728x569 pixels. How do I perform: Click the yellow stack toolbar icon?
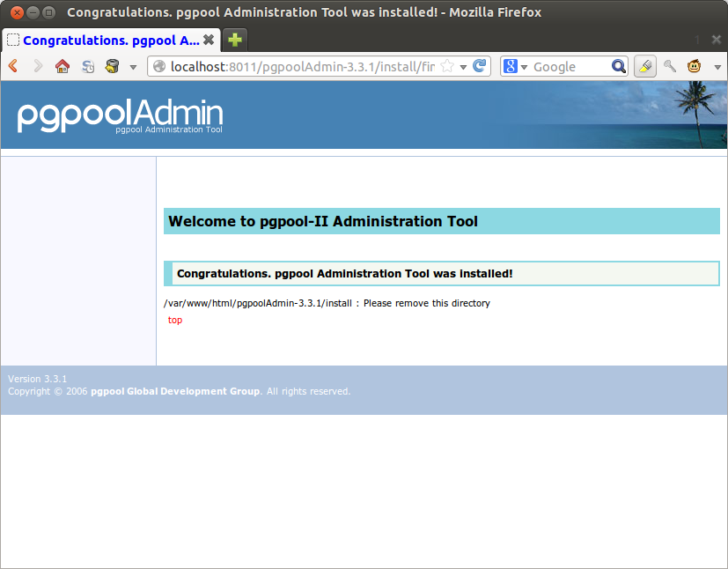pyautogui.click(x=112, y=66)
